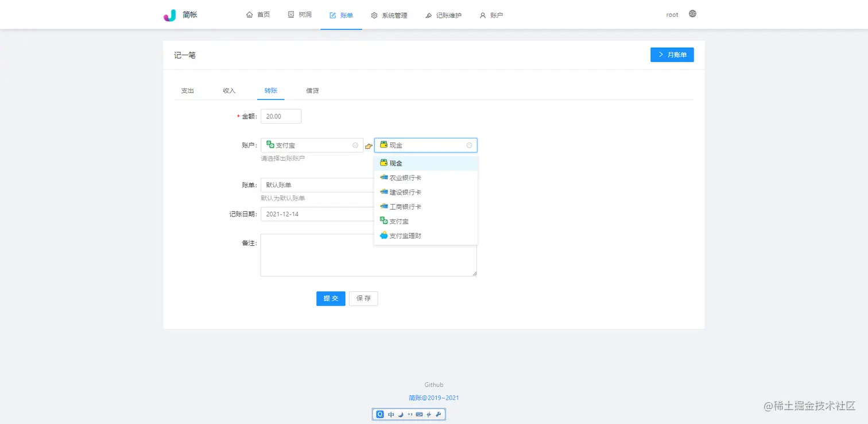Click the 简账@2019~2021 footer link
Screen dimensions: 868x424
pos(434,398)
